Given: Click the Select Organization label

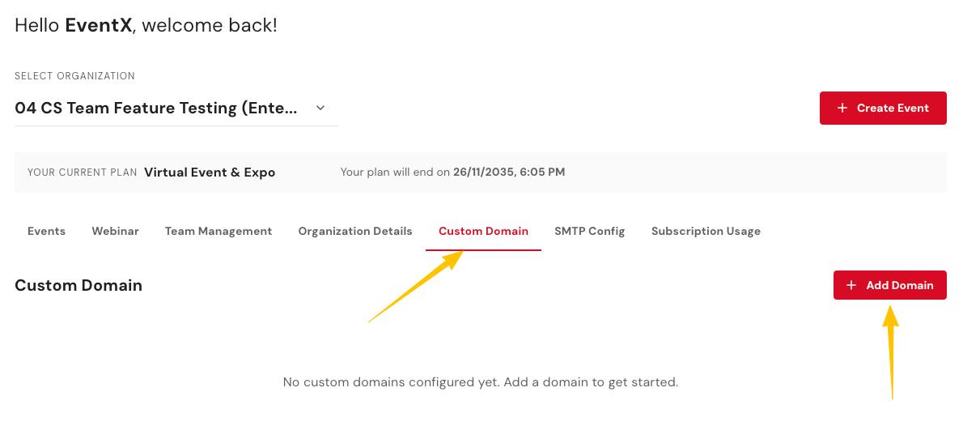Looking at the screenshot, I should [74, 76].
